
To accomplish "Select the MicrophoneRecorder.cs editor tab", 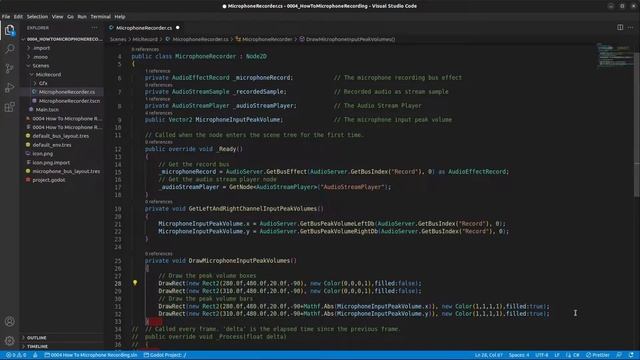I will pos(144,28).
